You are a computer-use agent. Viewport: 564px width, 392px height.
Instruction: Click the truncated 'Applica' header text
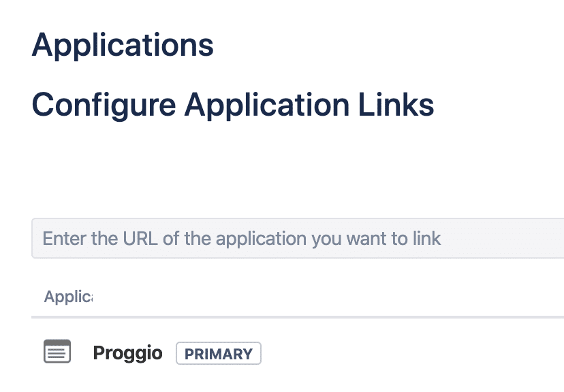point(68,297)
